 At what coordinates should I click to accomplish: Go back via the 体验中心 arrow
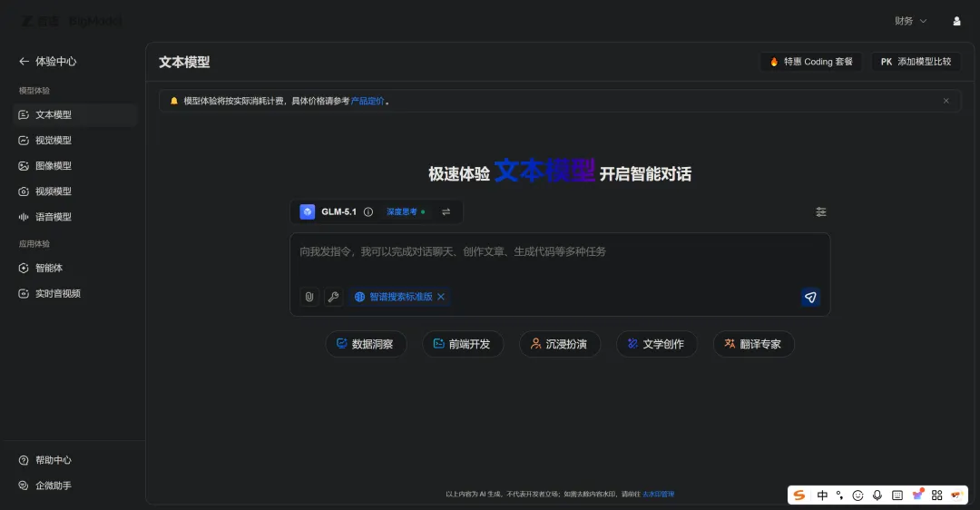coord(24,61)
